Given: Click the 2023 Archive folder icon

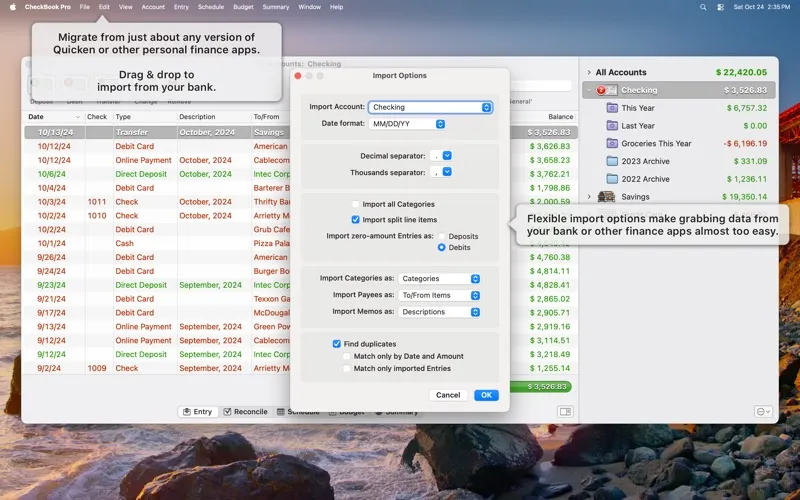Looking at the screenshot, I should pos(612,161).
